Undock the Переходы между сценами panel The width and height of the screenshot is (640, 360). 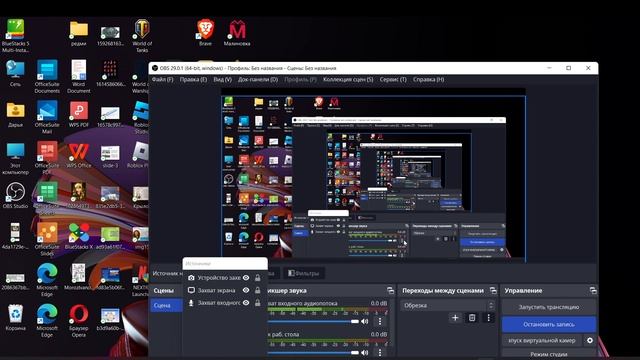coord(493,291)
